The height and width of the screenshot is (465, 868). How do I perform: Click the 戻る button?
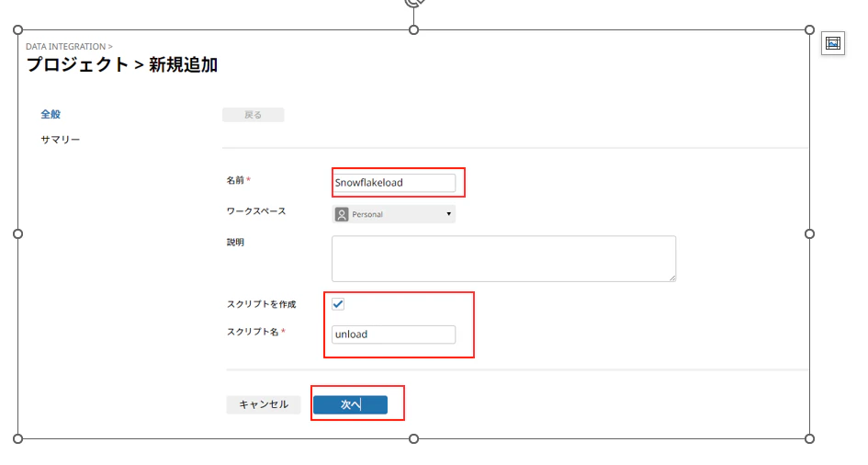coord(253,115)
